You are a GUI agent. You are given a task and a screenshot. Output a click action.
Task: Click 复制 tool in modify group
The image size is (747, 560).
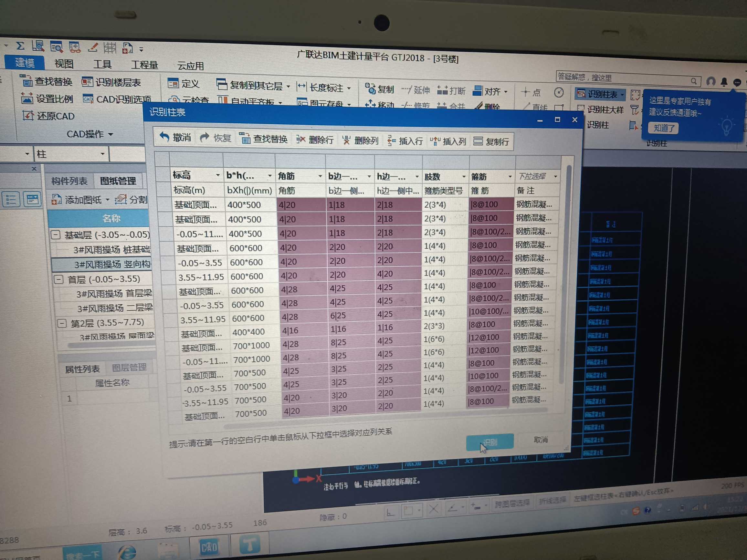tap(380, 89)
